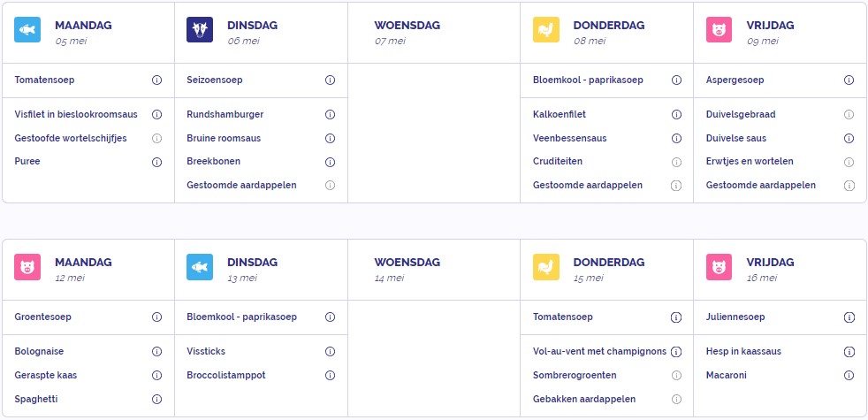Click info icon beside Hesp in kaassaus
The image size is (868, 420).
coord(849,352)
